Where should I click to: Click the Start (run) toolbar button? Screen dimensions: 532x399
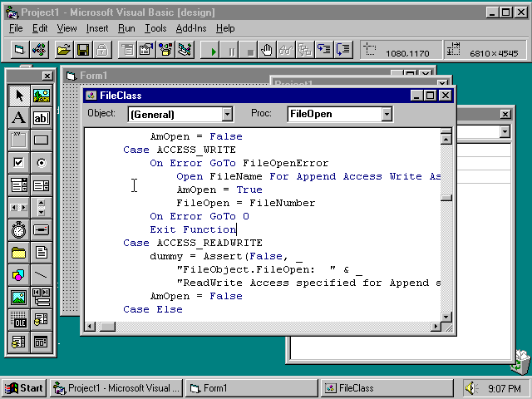coord(214,51)
